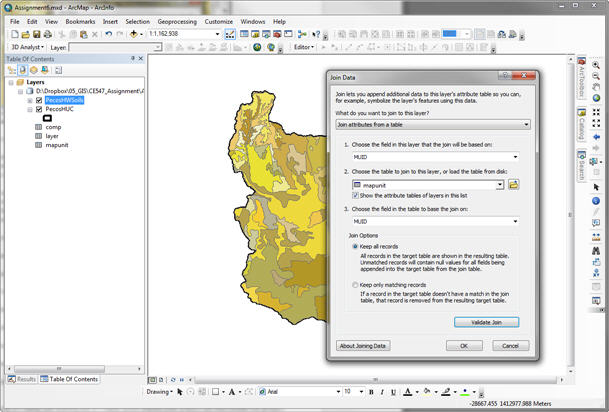Open the Python window icon

[288, 34]
